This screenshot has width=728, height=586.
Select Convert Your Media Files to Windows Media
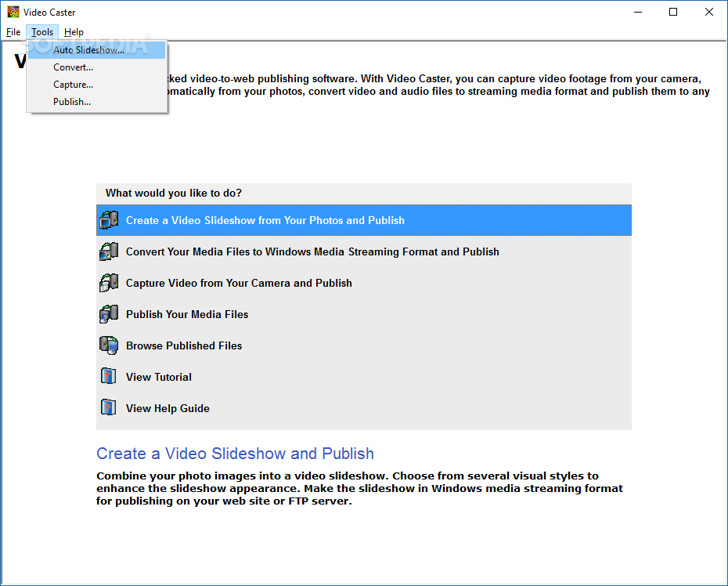(364, 251)
